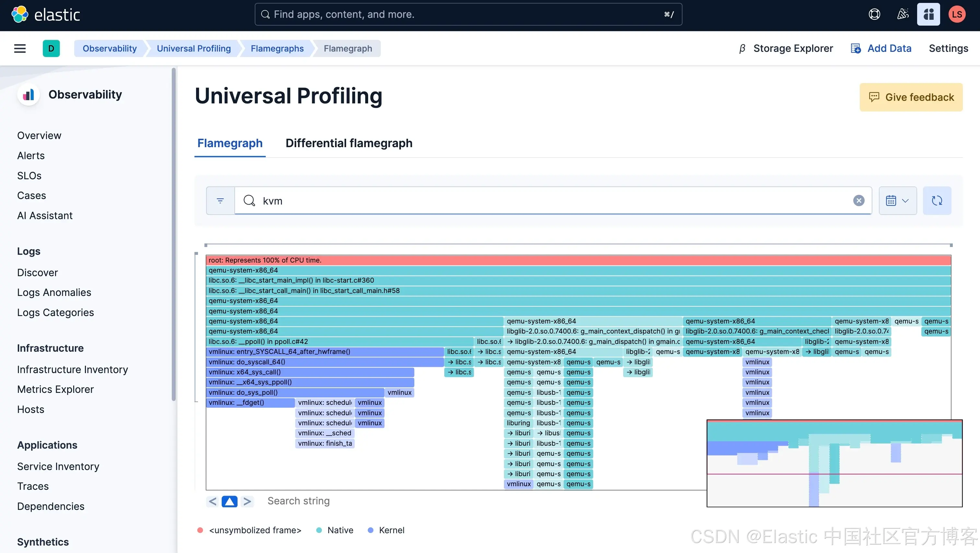The image size is (980, 553).
Task: Open Logs Categories
Action: point(55,312)
